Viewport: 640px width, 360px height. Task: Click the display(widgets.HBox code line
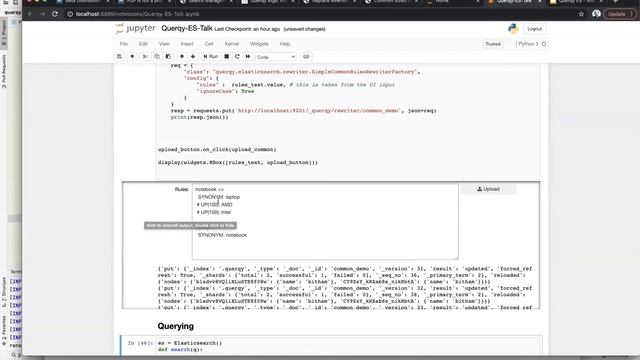[238, 162]
